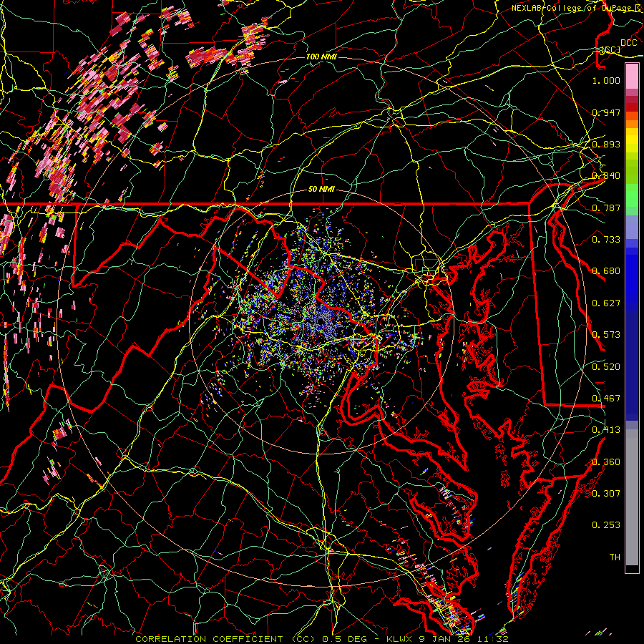Select the 0.573 legend value

pyautogui.click(x=606, y=335)
